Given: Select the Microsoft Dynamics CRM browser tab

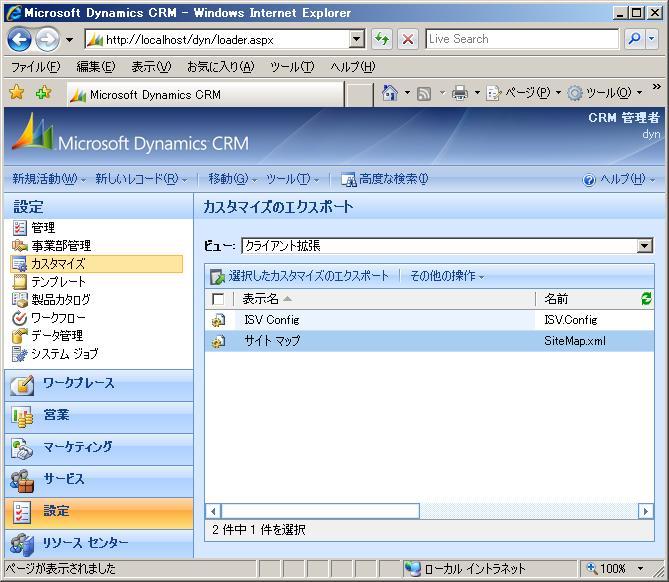Looking at the screenshot, I should click(x=206, y=94).
